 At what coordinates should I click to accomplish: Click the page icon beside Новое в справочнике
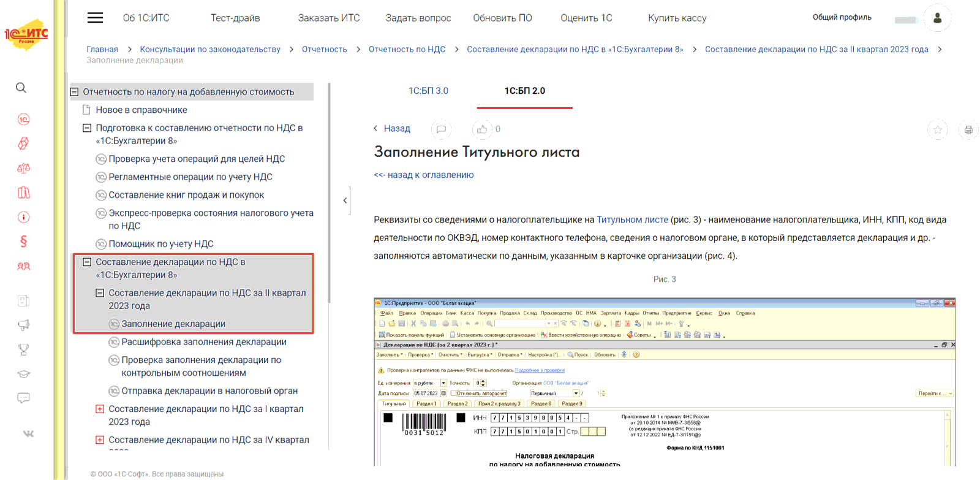click(86, 110)
